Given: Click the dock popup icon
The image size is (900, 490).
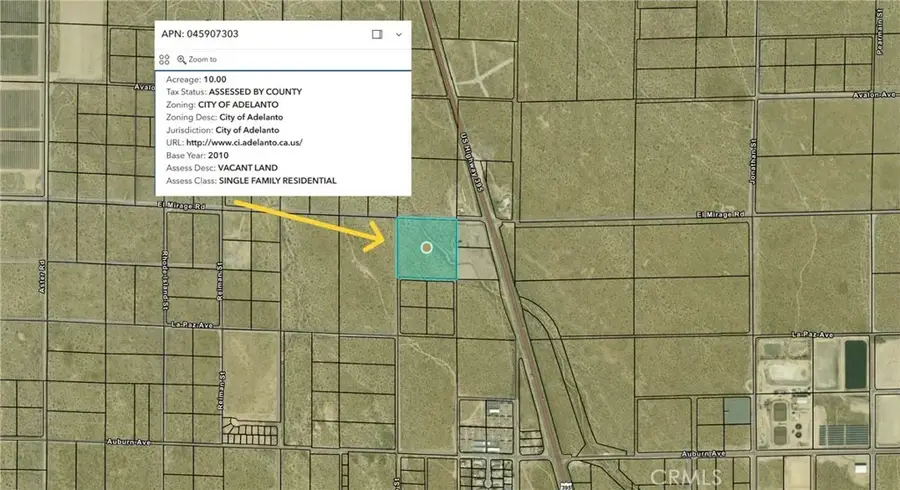Looking at the screenshot, I should pyautogui.click(x=377, y=34).
